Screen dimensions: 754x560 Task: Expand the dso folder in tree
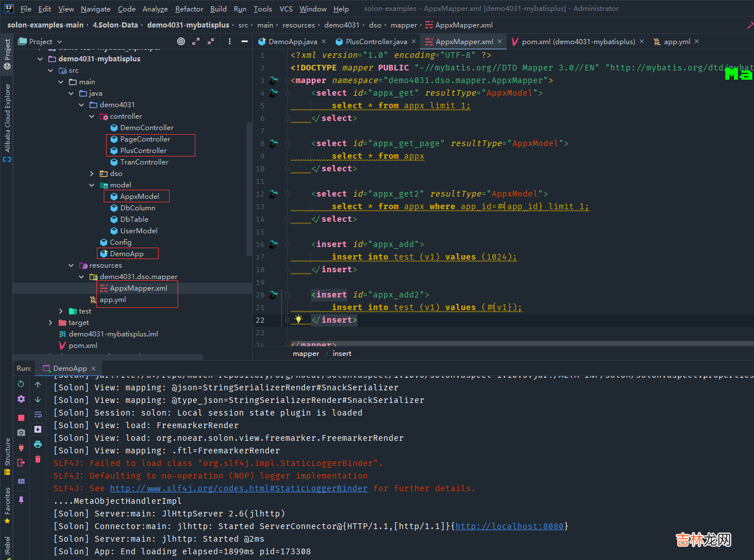click(92, 174)
